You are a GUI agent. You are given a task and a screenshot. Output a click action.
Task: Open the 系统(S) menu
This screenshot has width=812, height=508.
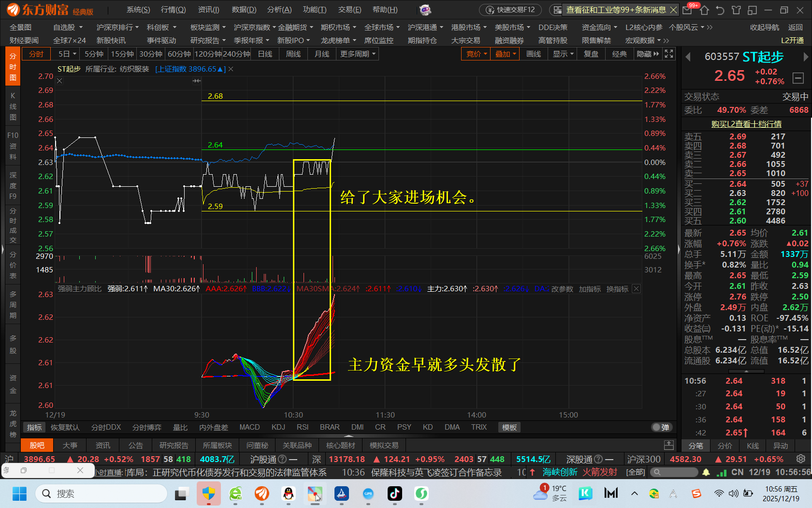click(x=138, y=10)
